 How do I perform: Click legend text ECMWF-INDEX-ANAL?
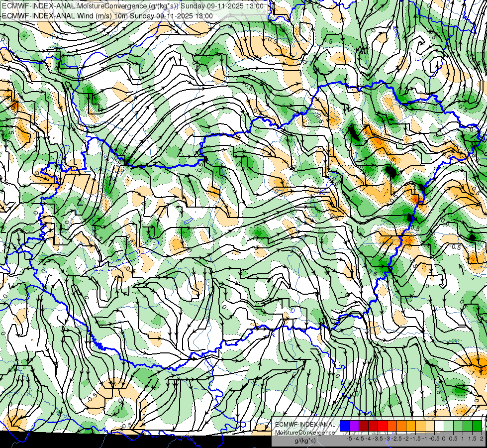click(x=305, y=425)
